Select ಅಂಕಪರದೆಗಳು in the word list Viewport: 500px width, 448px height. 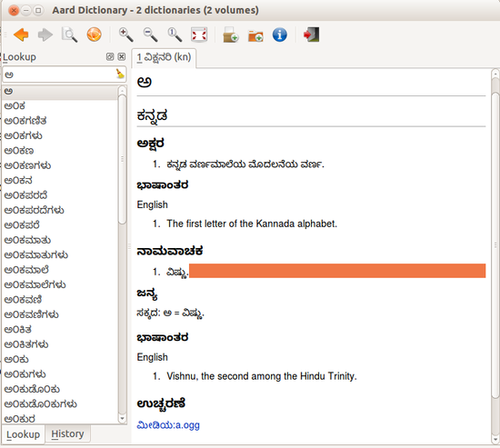point(60,211)
